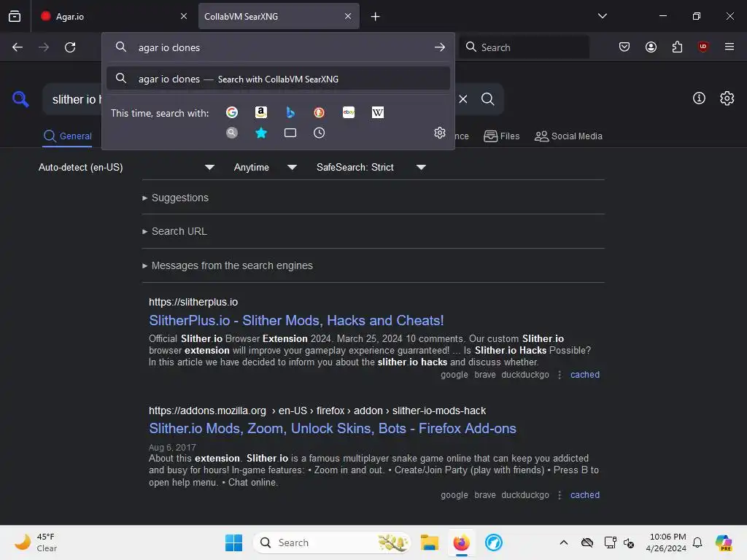Open Firefox View icon
This screenshot has height=560, width=747.
[15, 16]
